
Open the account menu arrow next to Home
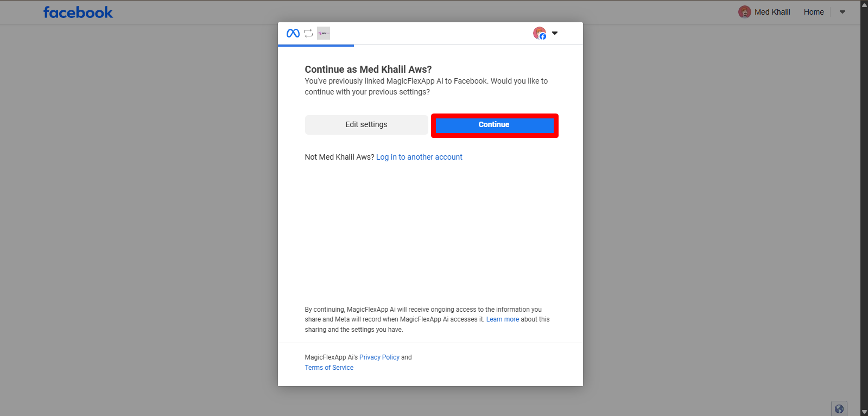(842, 12)
